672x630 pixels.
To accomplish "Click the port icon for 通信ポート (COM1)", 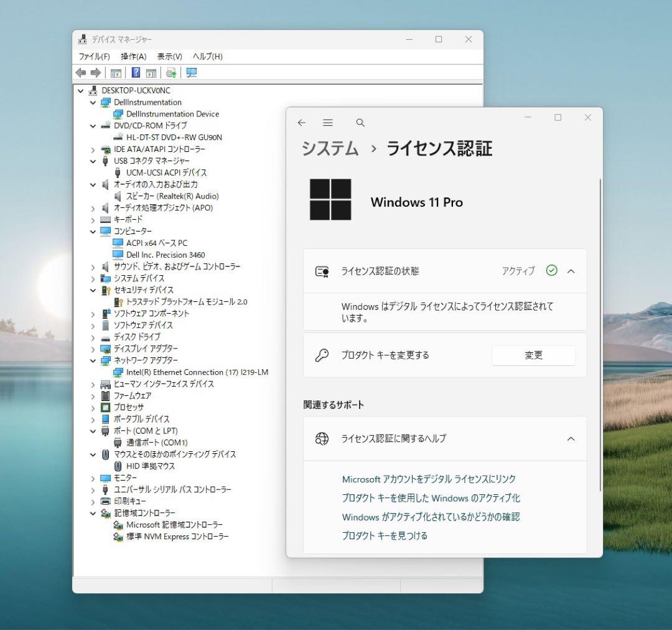I will point(118,443).
